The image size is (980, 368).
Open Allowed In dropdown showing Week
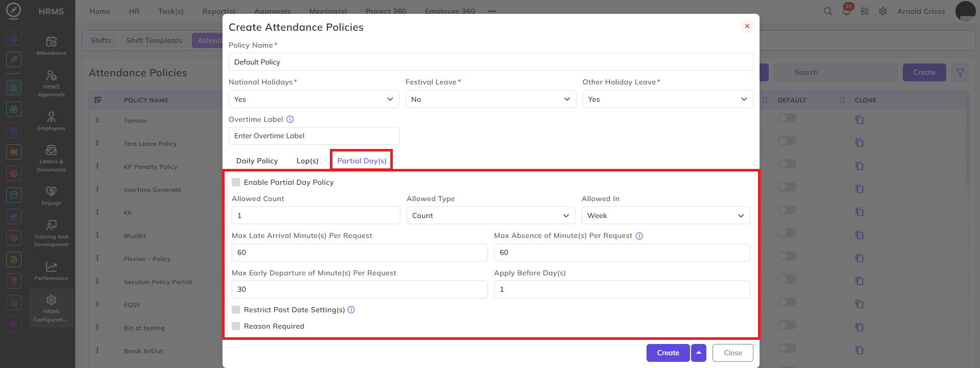666,215
